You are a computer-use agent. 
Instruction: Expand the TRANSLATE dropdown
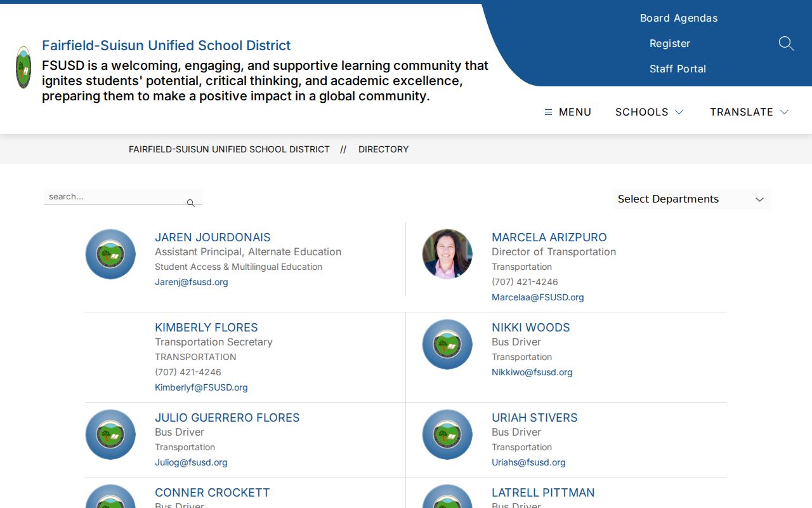749,112
